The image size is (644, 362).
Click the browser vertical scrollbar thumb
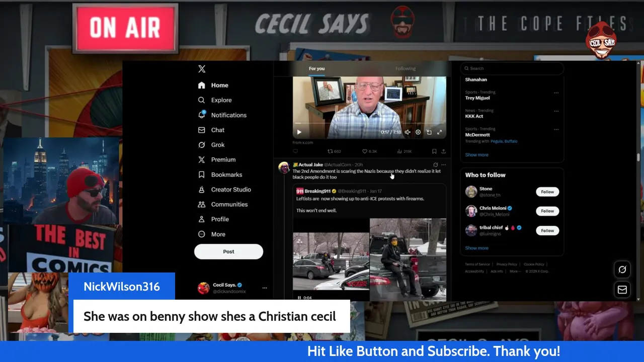(639, 157)
